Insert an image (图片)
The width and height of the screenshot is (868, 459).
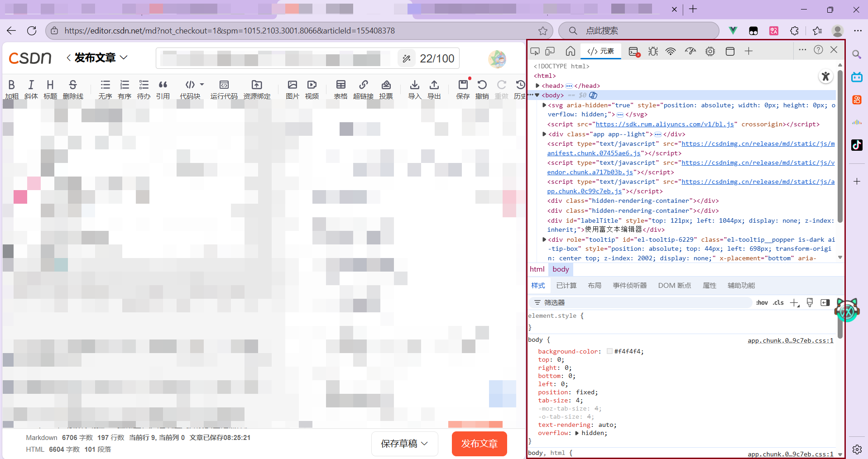(x=293, y=89)
